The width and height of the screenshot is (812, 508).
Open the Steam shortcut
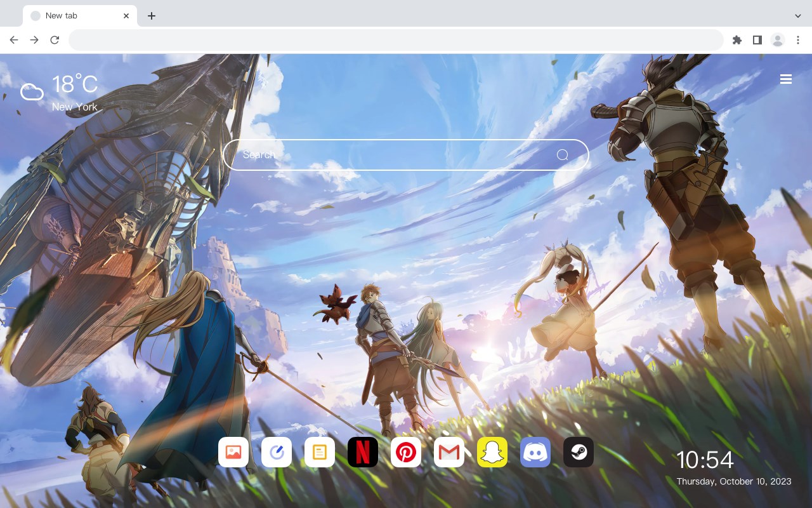[x=579, y=452]
